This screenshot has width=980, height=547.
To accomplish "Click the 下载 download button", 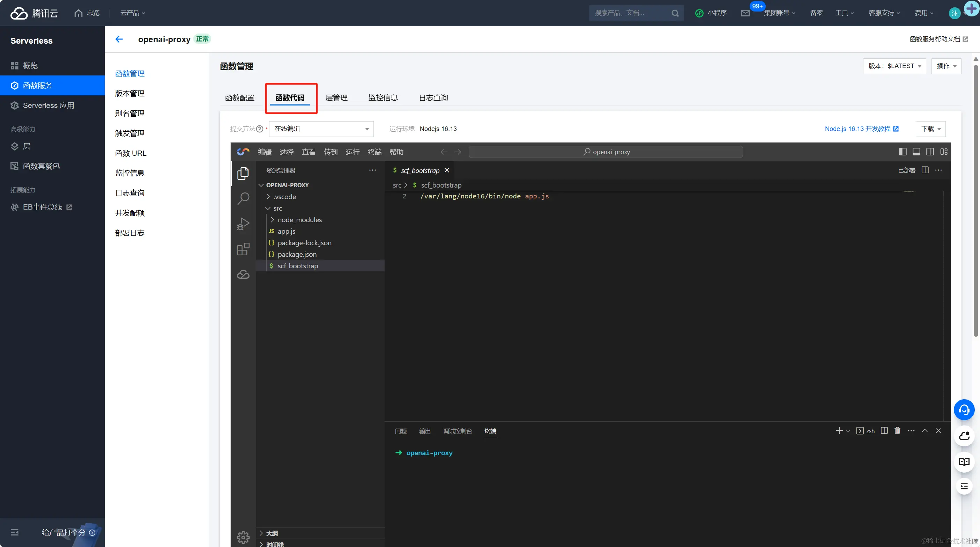I will coord(930,129).
